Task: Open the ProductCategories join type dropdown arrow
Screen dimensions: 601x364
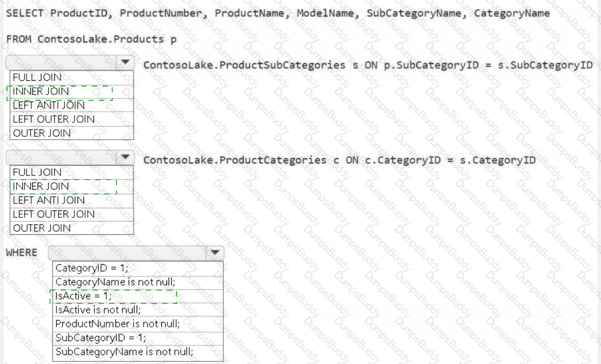Action: (x=125, y=157)
